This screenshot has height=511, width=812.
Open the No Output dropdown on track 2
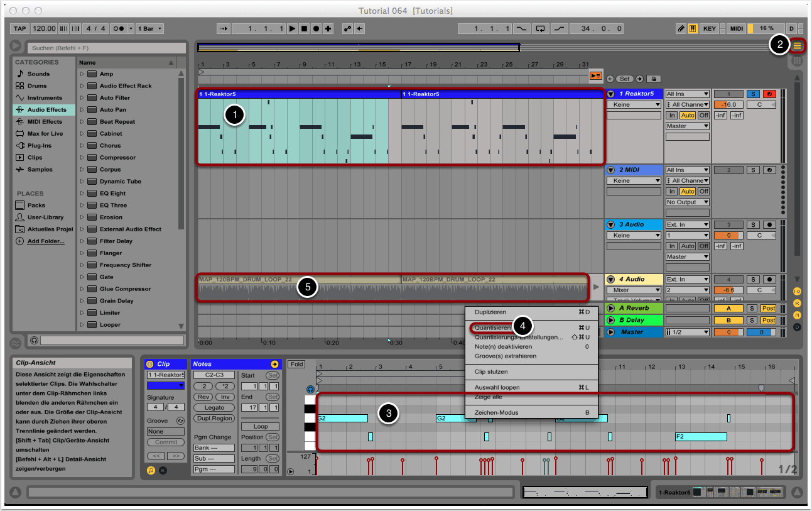pos(687,202)
